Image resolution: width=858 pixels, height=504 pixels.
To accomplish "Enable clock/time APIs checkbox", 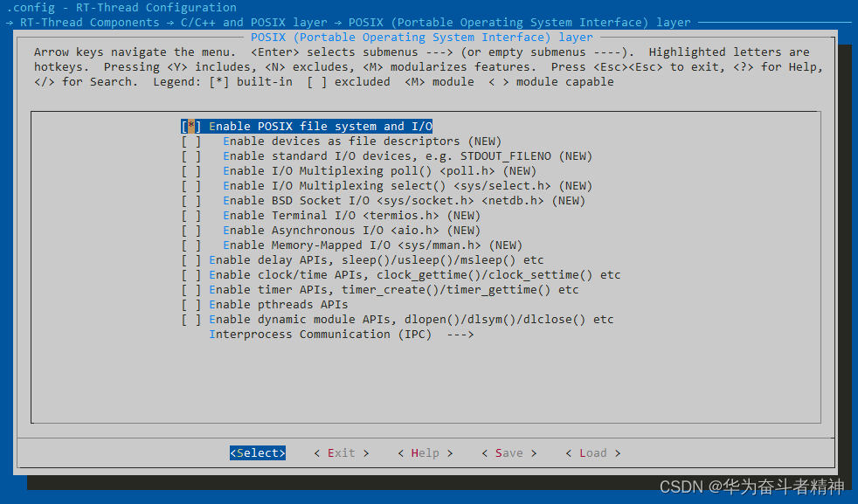I will point(376,274).
